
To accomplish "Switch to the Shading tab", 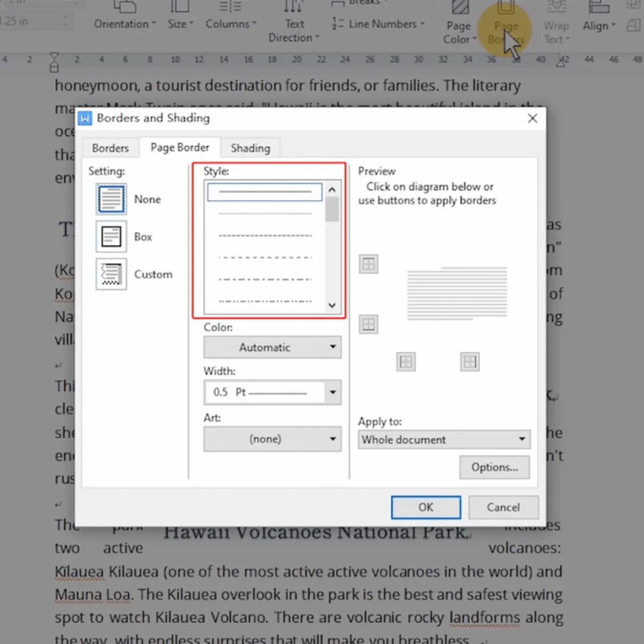I will (x=251, y=148).
